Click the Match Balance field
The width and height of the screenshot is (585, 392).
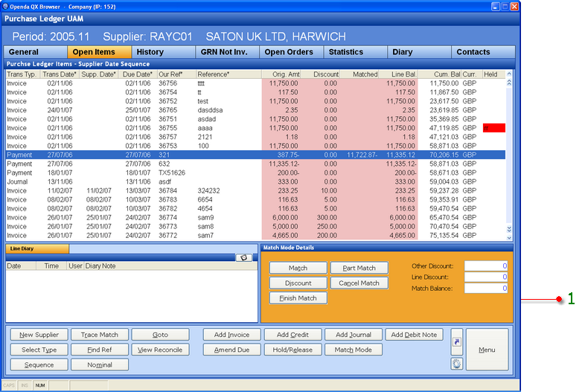click(486, 288)
